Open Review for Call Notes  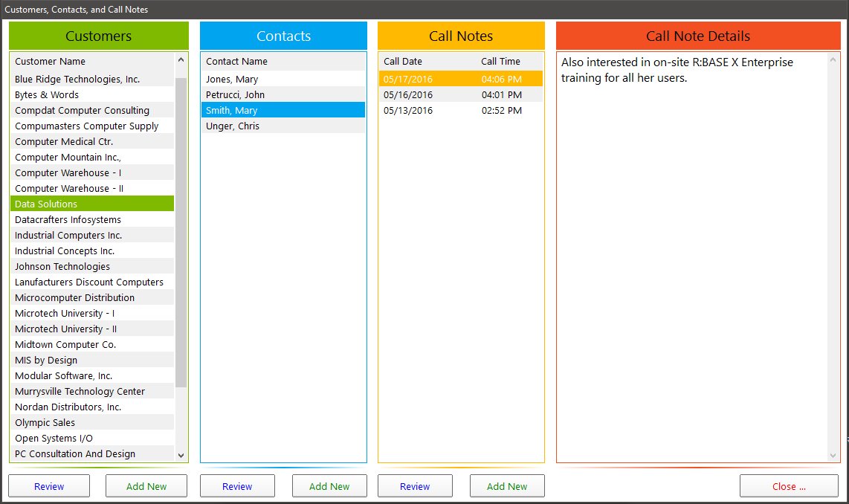tap(415, 486)
